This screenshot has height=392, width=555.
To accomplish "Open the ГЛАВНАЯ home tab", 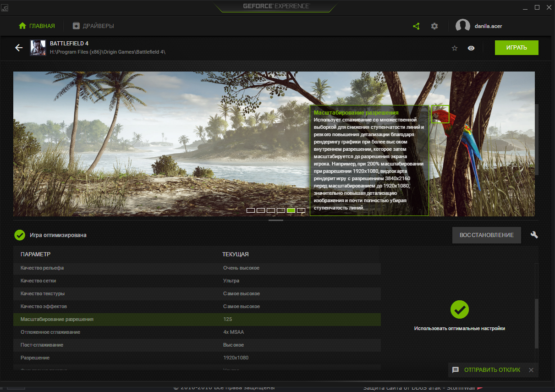I will point(37,26).
